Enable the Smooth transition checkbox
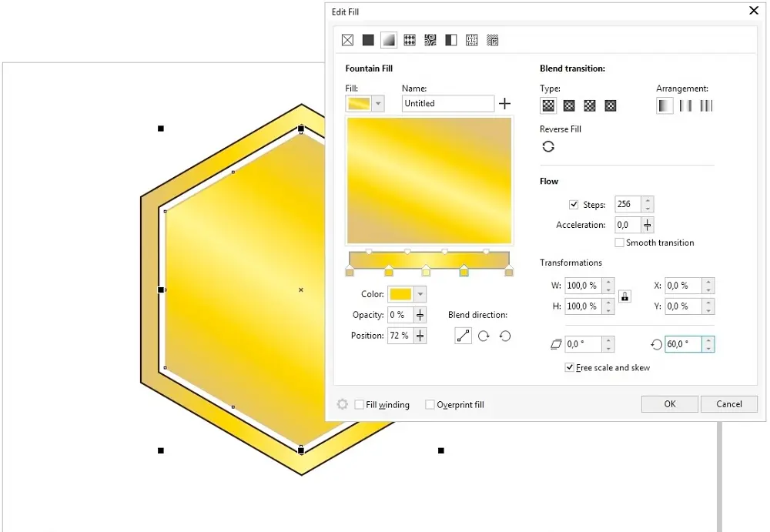 click(x=620, y=243)
